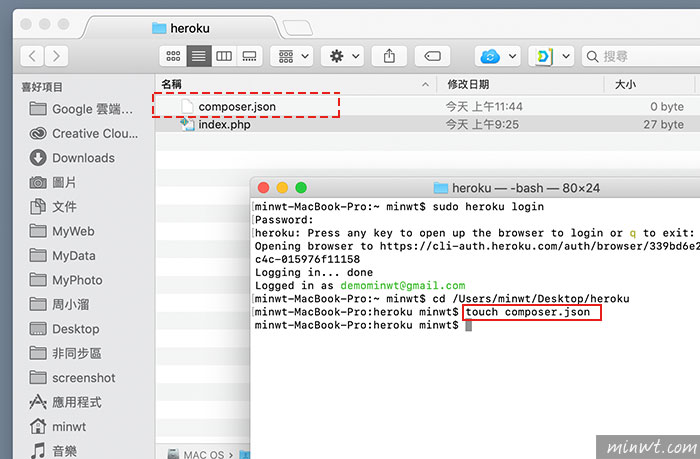The height and width of the screenshot is (459, 700).
Task: Select the heroku Finder tab
Action: tap(181, 28)
